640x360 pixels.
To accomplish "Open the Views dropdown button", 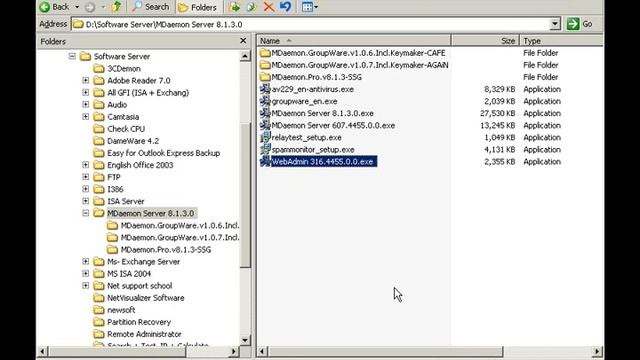I will click(309, 7).
